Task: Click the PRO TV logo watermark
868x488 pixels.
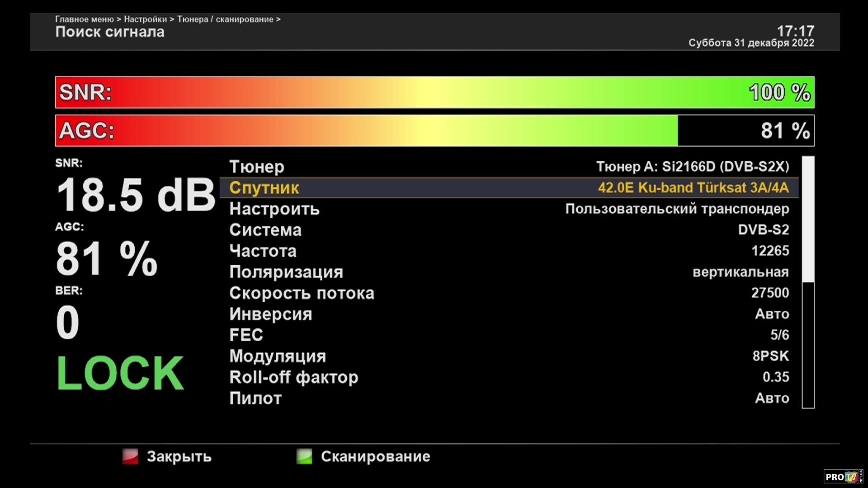Action: click(843, 476)
